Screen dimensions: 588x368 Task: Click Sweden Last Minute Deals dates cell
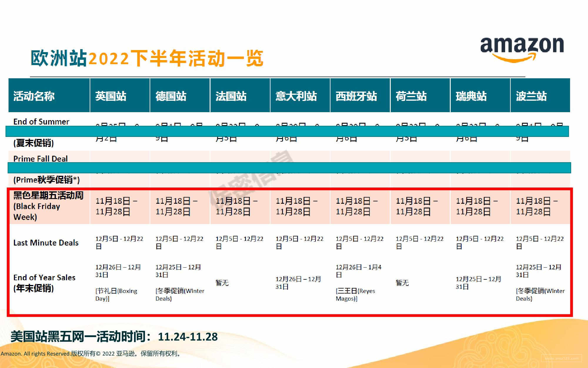click(x=480, y=242)
